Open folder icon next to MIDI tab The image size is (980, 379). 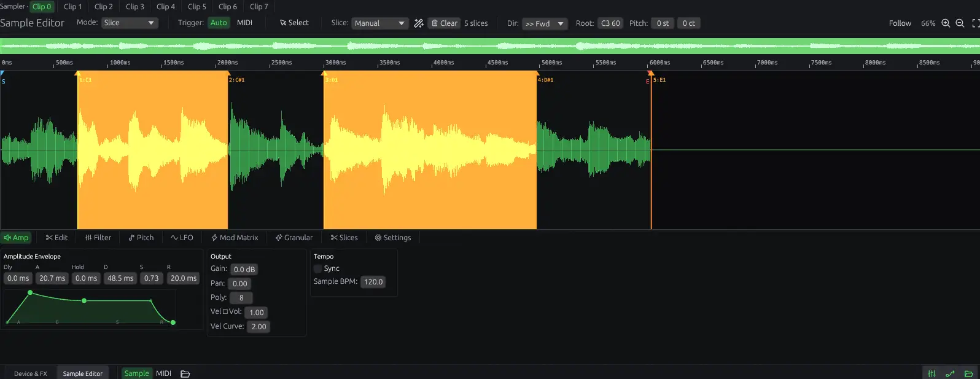pyautogui.click(x=185, y=373)
